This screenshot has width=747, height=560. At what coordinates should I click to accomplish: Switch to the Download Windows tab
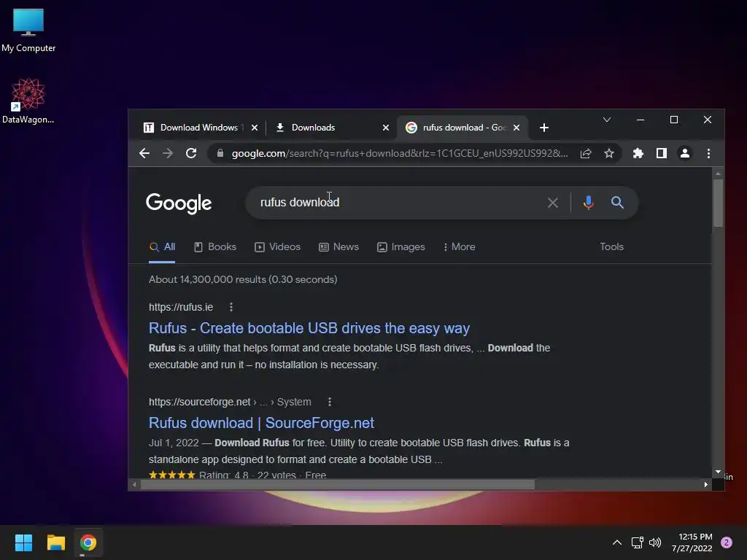(198, 128)
